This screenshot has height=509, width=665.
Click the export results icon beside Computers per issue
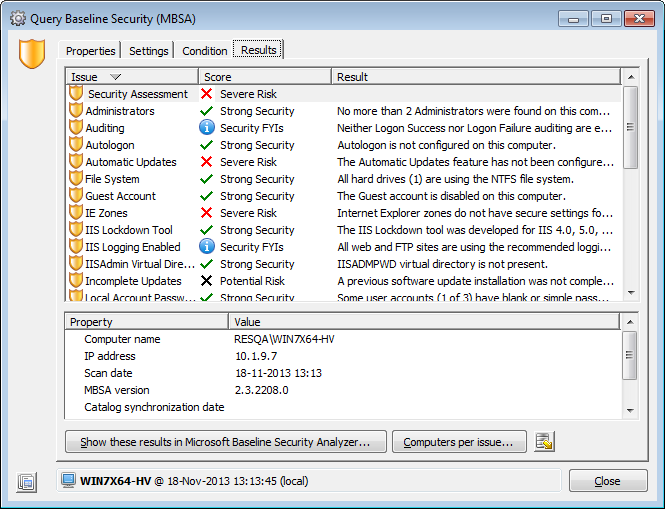(545, 442)
